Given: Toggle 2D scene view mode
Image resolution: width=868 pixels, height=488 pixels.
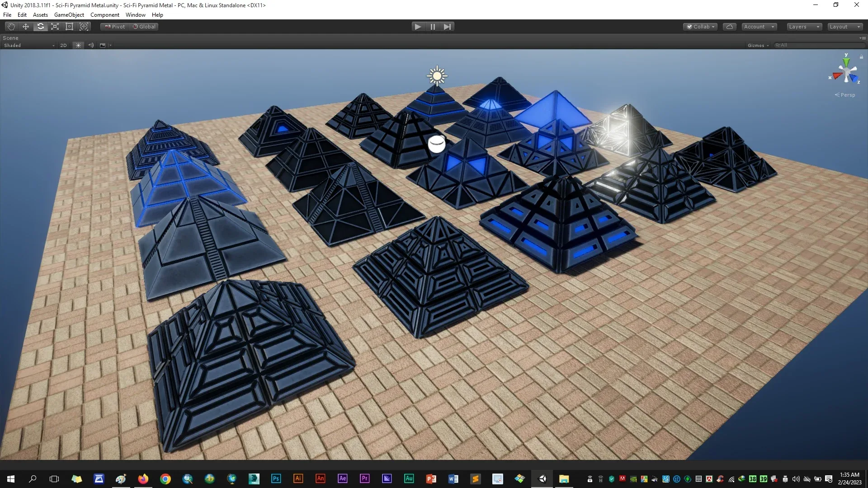Looking at the screenshot, I should pos(63,45).
